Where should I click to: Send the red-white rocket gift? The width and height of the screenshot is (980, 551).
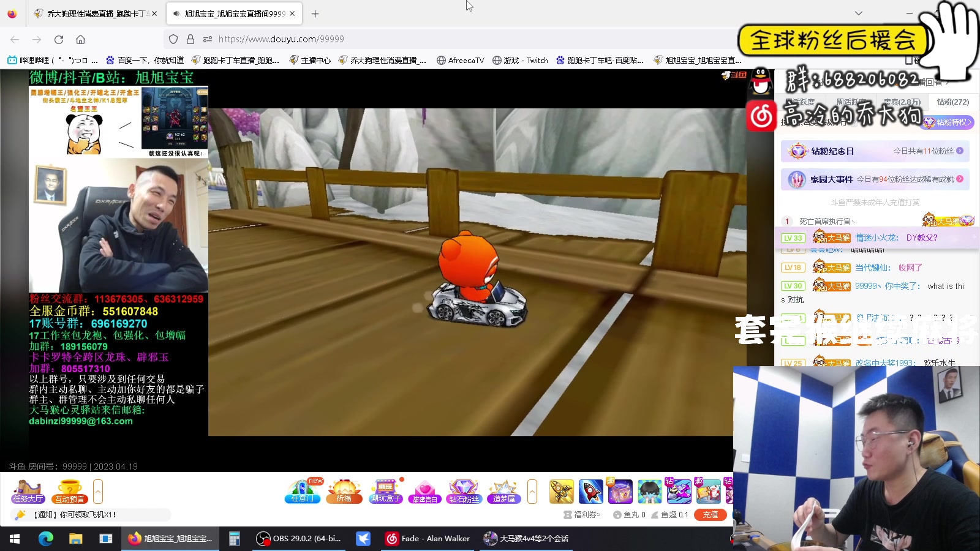click(590, 492)
